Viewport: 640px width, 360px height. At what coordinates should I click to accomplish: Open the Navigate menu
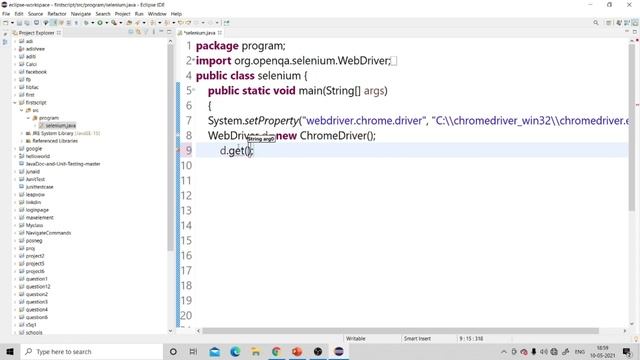click(x=81, y=14)
